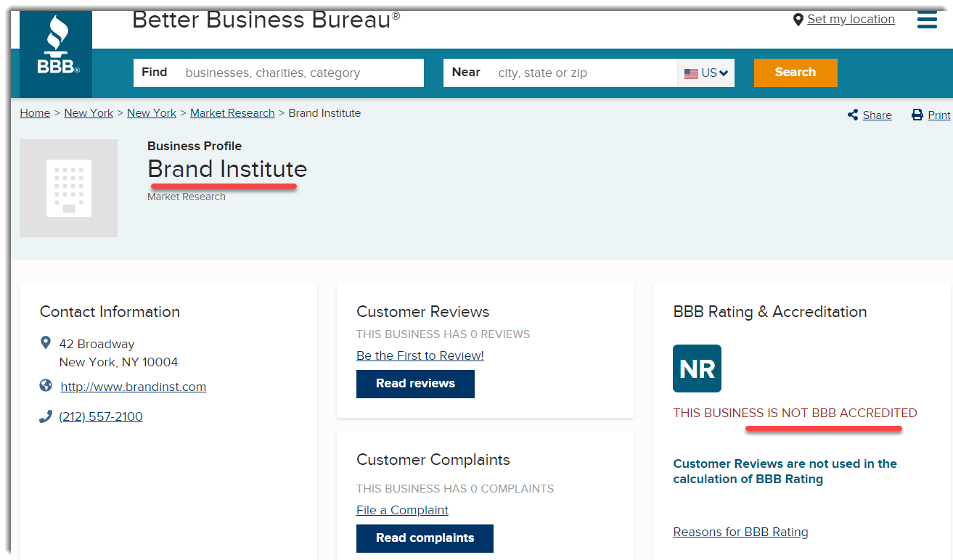
Task: Click the Customer Reviews heading
Action: [423, 312]
